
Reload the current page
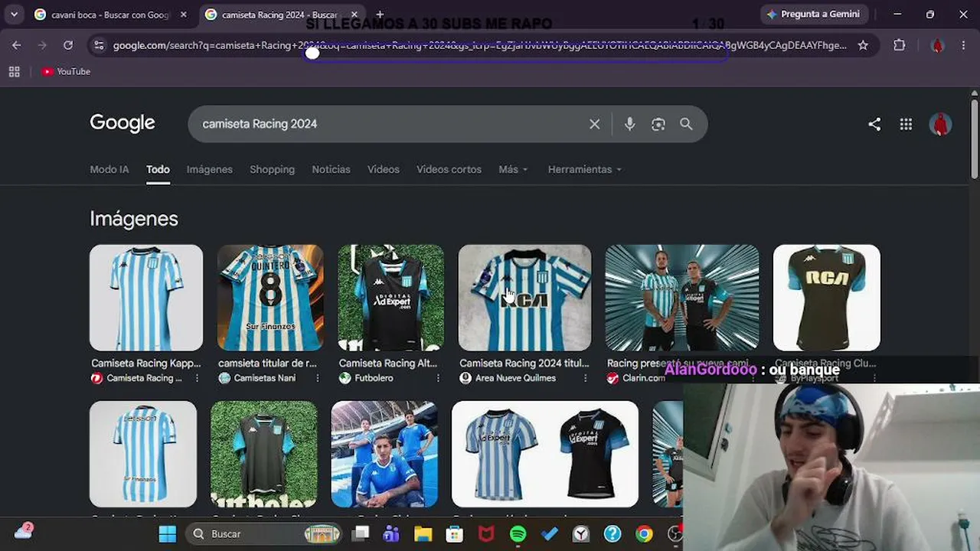pyautogui.click(x=68, y=45)
